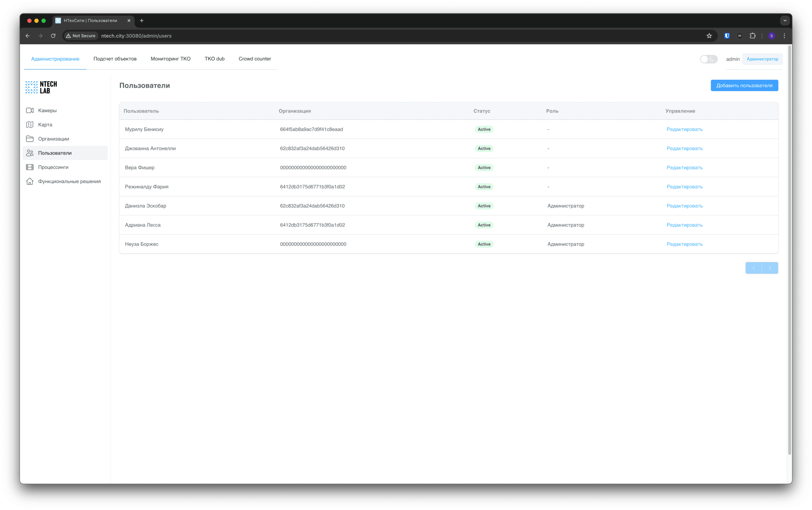Go to the previous page of users
This screenshot has width=812, height=510.
754,268
